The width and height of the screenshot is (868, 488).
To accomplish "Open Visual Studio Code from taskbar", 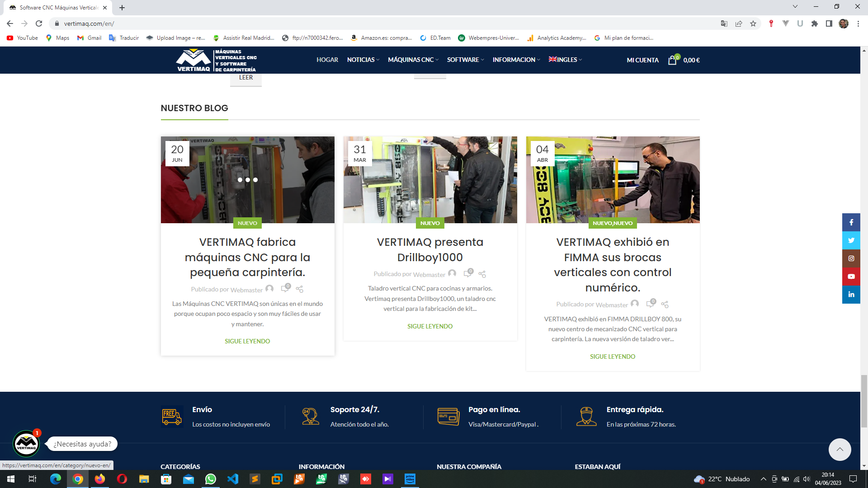I will 233,479.
